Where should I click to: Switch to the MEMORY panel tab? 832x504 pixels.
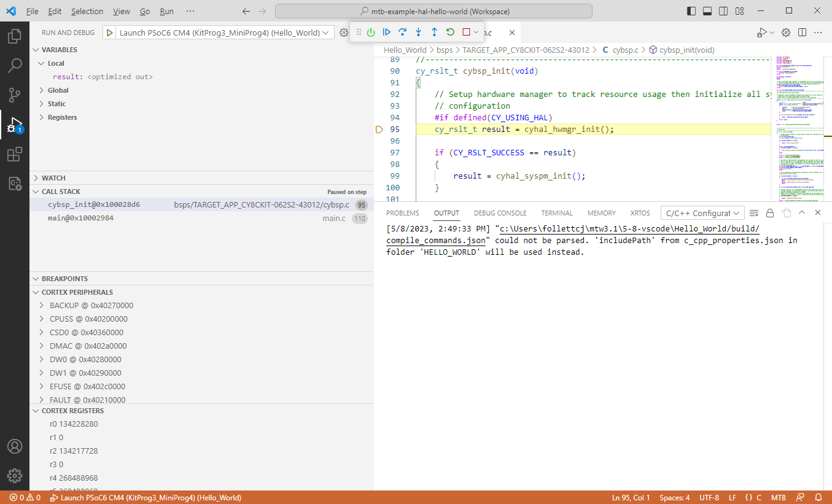click(x=602, y=213)
